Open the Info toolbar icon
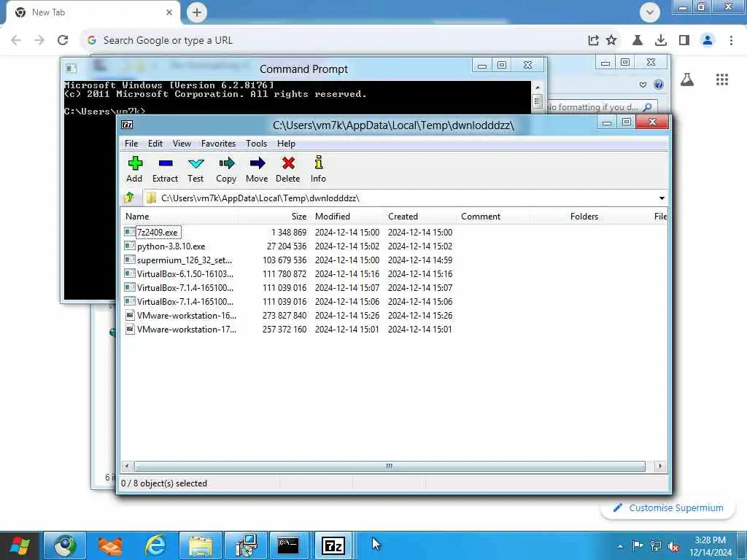The width and height of the screenshot is (747, 560). click(318, 169)
